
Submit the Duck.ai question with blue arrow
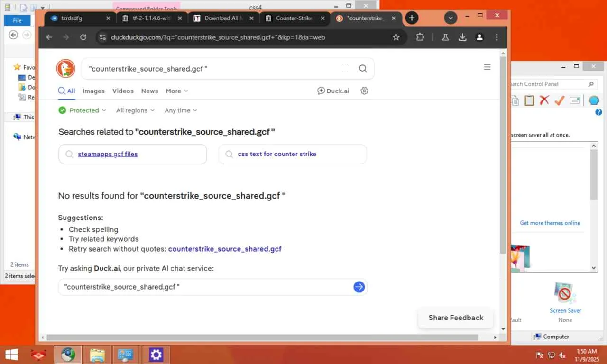(x=359, y=287)
